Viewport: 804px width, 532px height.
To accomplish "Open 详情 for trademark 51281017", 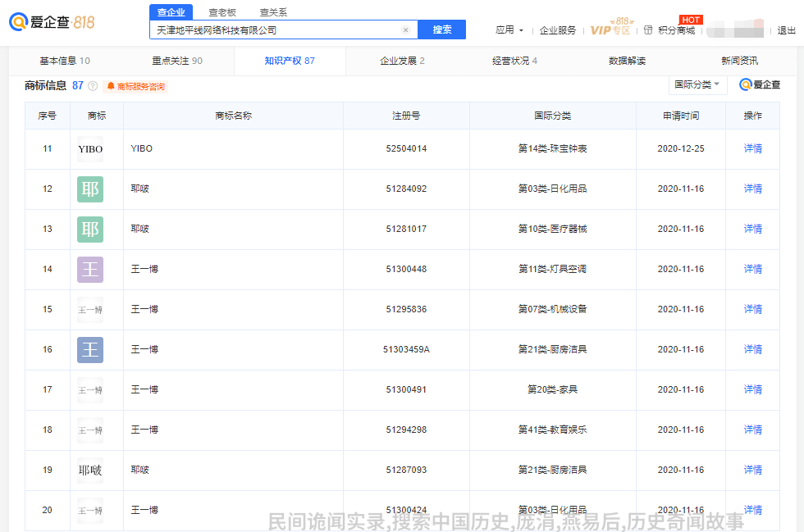I will pos(753,229).
